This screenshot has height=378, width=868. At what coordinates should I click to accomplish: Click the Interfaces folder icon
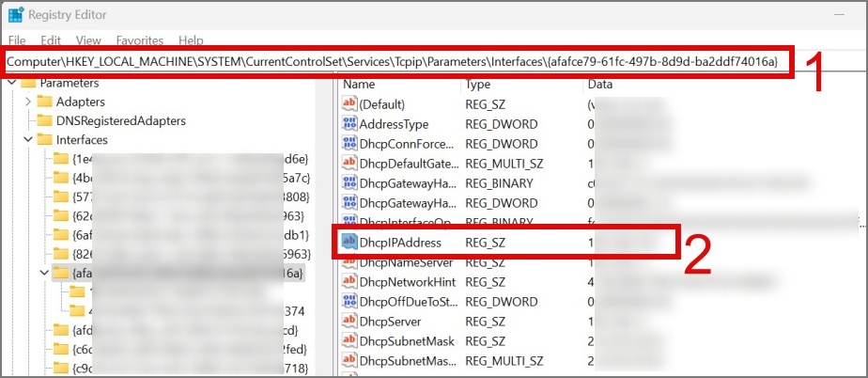[x=44, y=140]
